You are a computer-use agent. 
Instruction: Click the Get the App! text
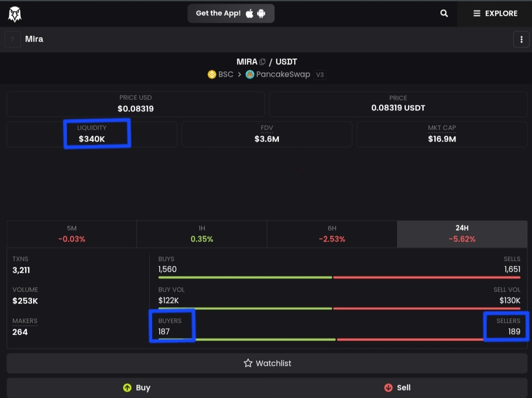click(218, 13)
